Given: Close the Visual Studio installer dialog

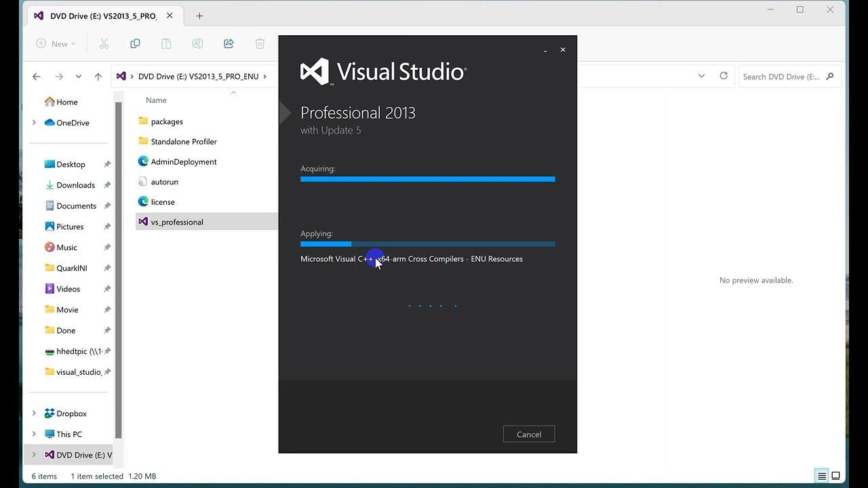Looking at the screenshot, I should (563, 49).
